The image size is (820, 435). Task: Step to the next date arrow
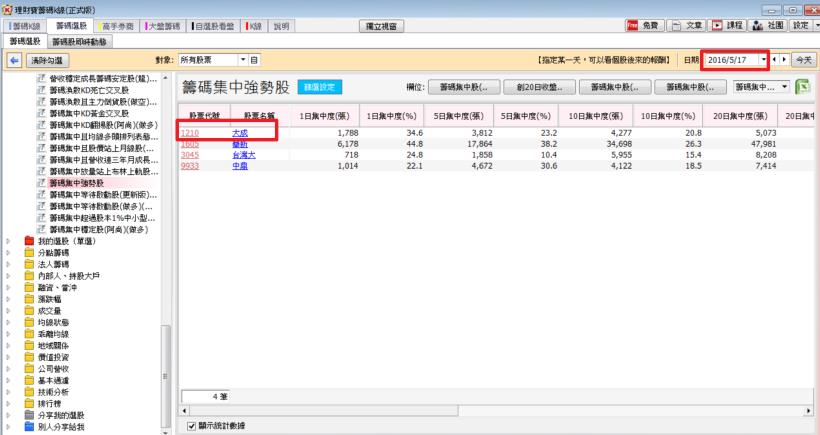pos(785,61)
